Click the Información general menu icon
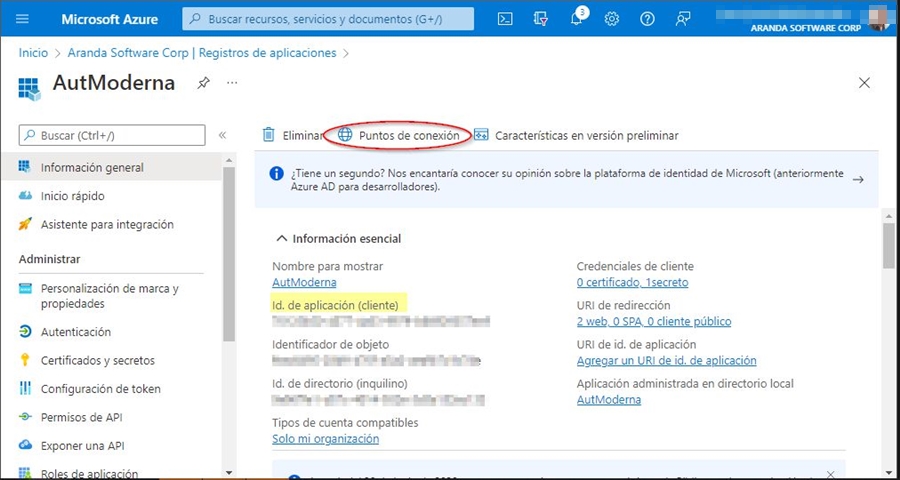 coord(25,167)
